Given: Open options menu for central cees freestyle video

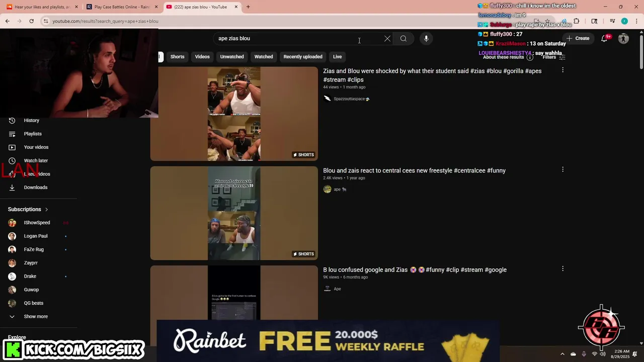Looking at the screenshot, I should [x=562, y=169].
